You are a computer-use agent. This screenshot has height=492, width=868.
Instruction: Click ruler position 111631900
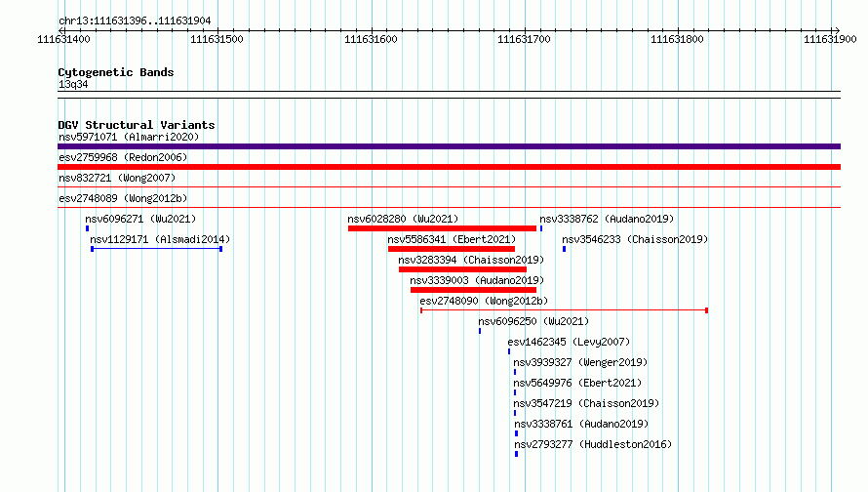(830, 39)
